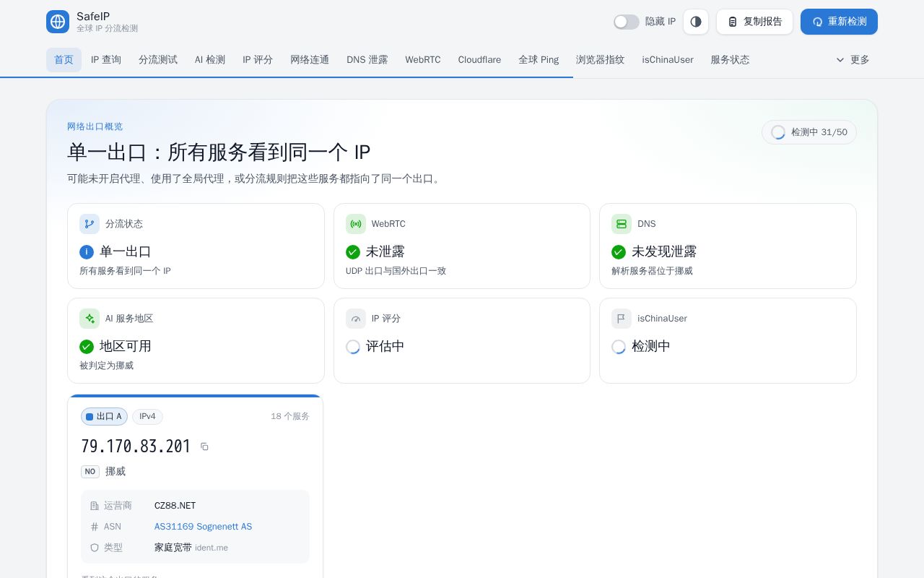The height and width of the screenshot is (578, 924).
Task: Go to the 分流测试 tab
Action: point(158,60)
